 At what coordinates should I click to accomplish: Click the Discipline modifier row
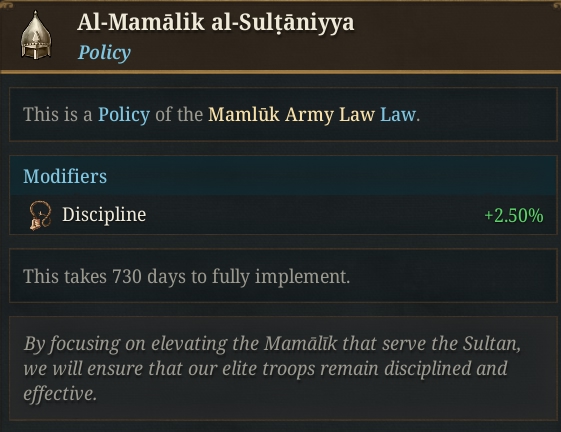pyautogui.click(x=283, y=215)
